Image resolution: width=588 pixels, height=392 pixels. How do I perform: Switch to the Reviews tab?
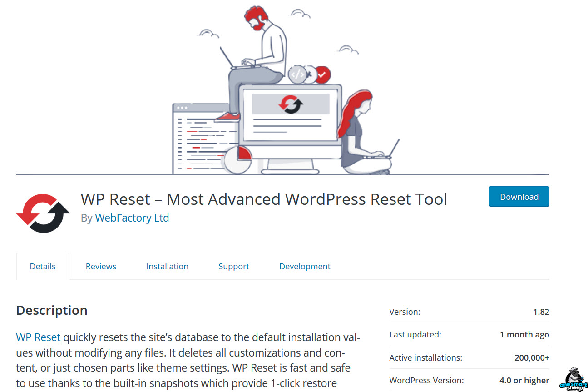point(101,267)
